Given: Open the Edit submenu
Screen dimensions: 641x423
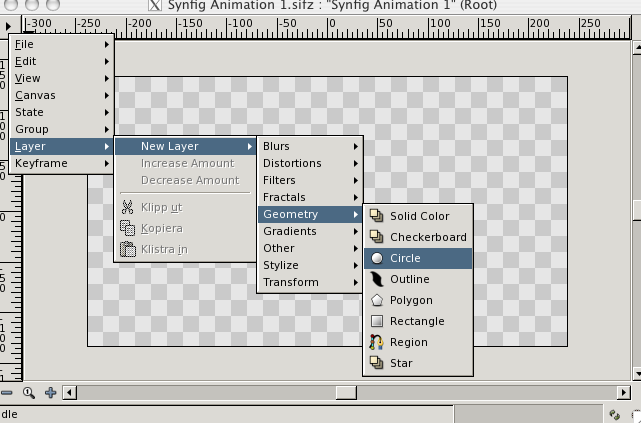Looking at the screenshot, I should pos(61,61).
